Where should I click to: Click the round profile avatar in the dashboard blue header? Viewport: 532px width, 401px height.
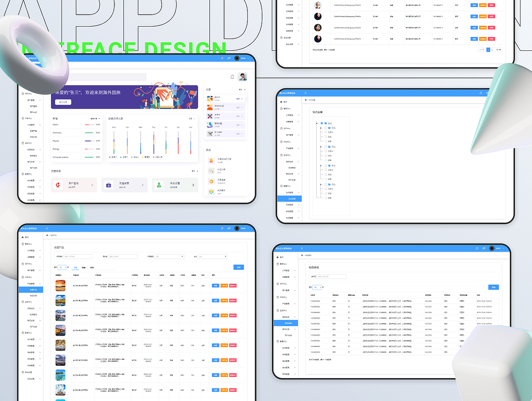tap(237, 58)
